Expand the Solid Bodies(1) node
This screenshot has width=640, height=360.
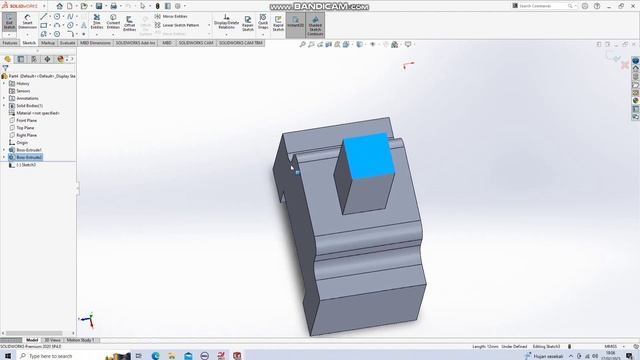click(4, 105)
